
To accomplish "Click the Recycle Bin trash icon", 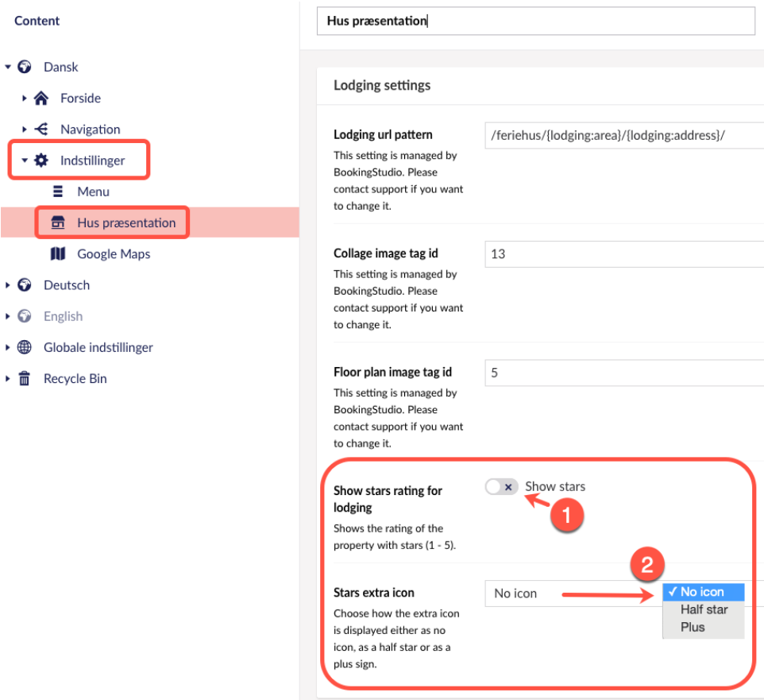I will (x=25, y=379).
